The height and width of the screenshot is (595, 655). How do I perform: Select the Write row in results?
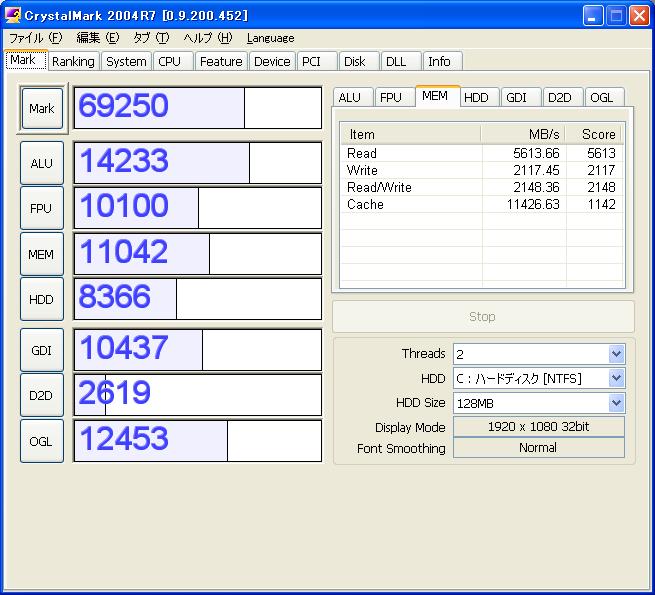(482, 170)
